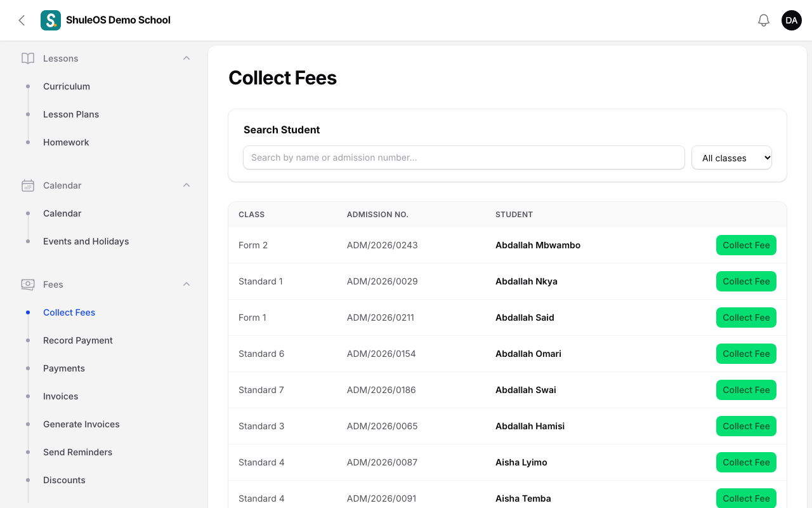Collapse the Fees section chevron
The height and width of the screenshot is (508, 812).
click(x=187, y=284)
